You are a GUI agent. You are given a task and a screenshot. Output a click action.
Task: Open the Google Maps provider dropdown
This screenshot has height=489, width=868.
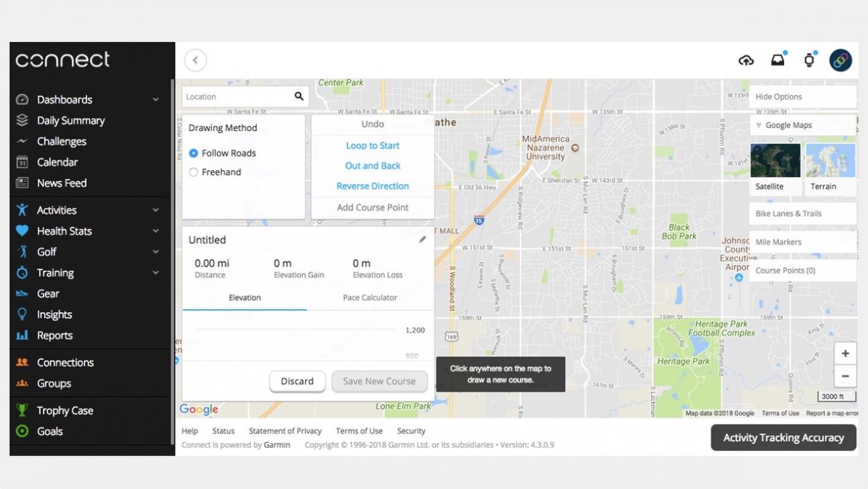pos(802,125)
